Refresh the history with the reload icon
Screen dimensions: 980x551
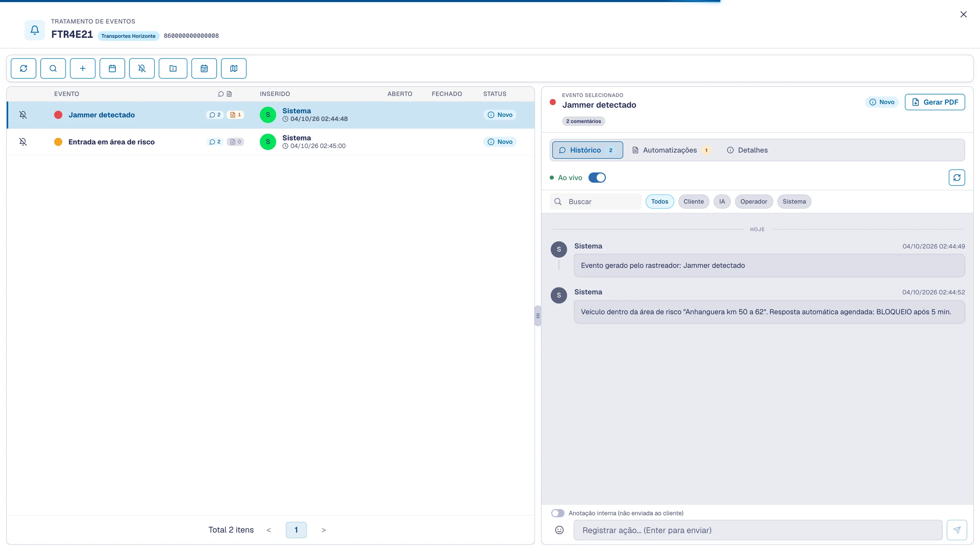coord(957,178)
